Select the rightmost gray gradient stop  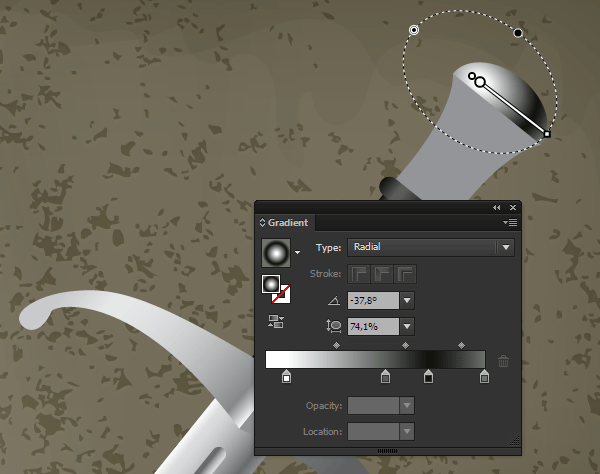(484, 376)
